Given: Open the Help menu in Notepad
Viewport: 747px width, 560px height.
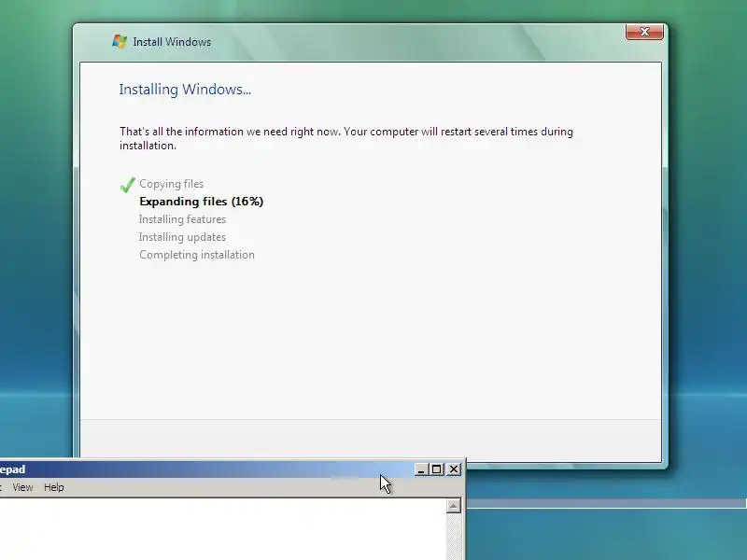Looking at the screenshot, I should [x=54, y=487].
